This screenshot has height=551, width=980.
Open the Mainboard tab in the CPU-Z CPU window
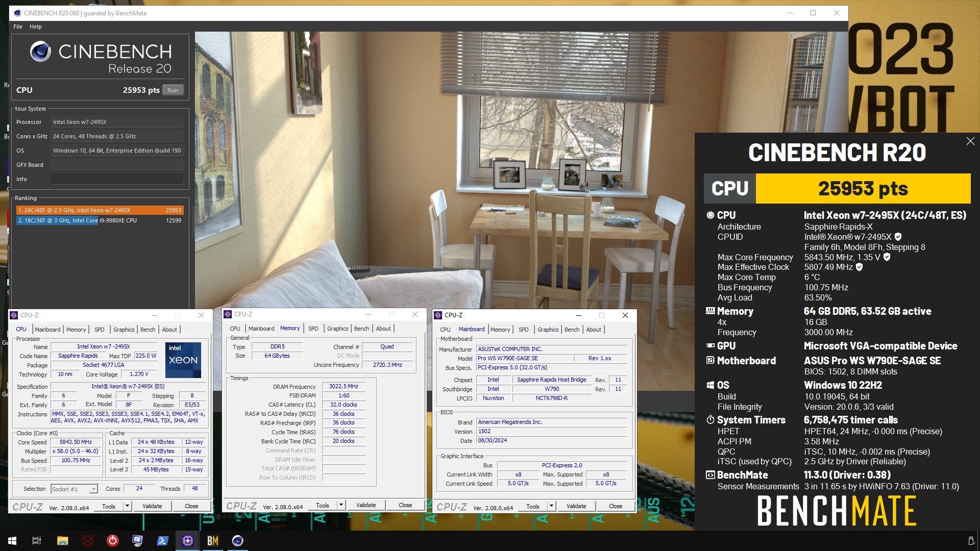tap(47, 330)
